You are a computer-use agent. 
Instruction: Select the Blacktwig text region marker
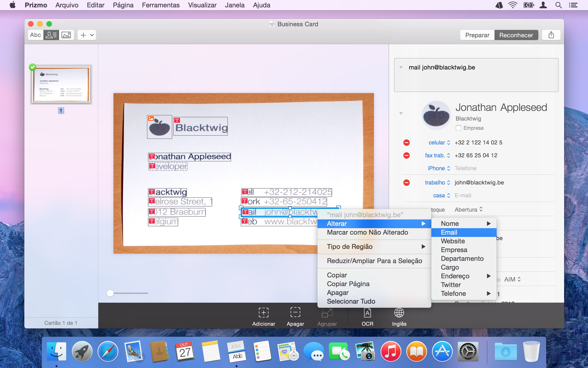(x=177, y=120)
